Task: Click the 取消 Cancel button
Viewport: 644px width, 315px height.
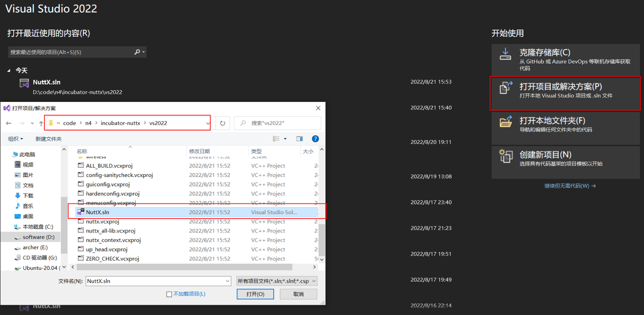Action: tap(298, 294)
